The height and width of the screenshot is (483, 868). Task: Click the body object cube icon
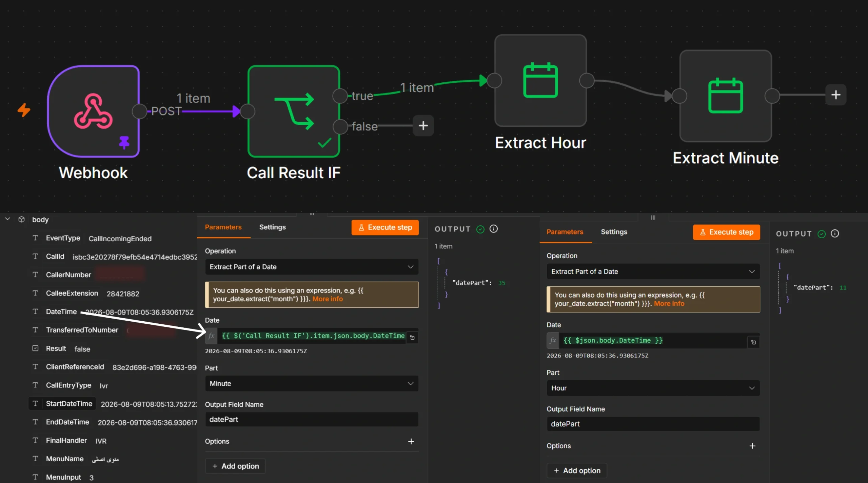tap(21, 219)
